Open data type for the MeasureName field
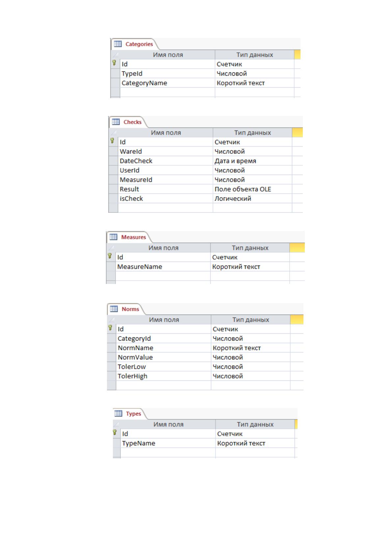This screenshot has height=555, width=392. pos(250,267)
